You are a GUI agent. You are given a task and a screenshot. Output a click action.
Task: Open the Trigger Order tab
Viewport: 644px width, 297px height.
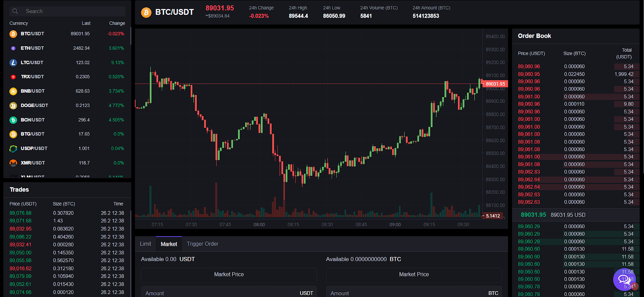(202, 244)
